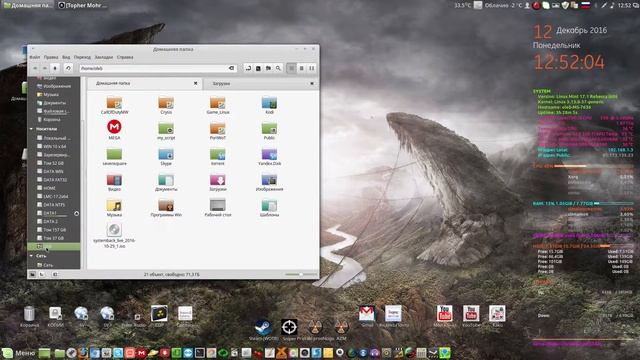Hide the sidebar status button
This screenshot has height=360, width=640.
tap(55, 274)
